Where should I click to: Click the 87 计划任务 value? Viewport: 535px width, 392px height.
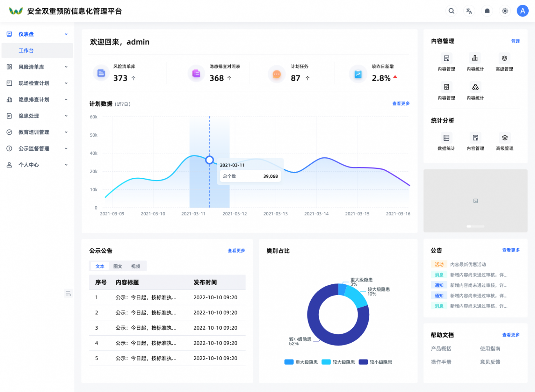296,78
